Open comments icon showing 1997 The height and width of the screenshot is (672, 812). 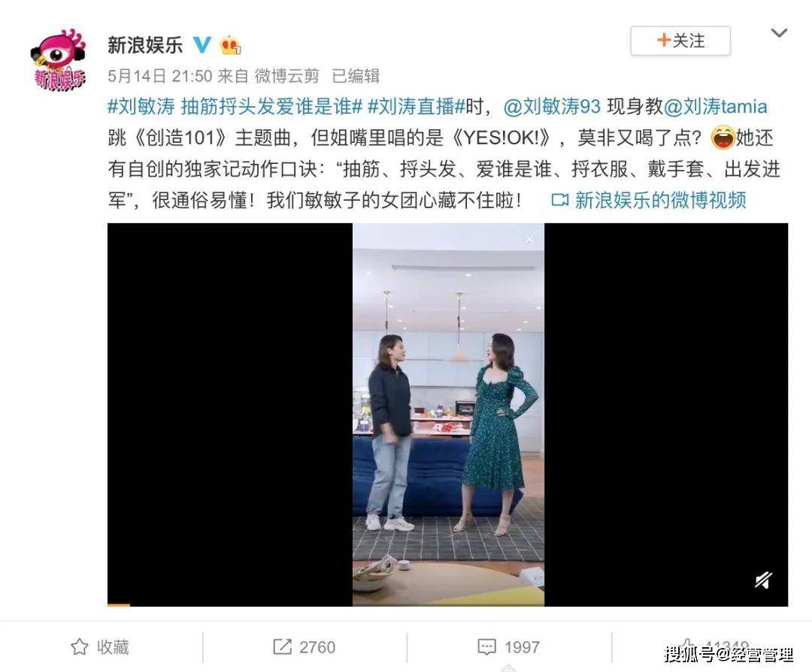click(x=508, y=646)
